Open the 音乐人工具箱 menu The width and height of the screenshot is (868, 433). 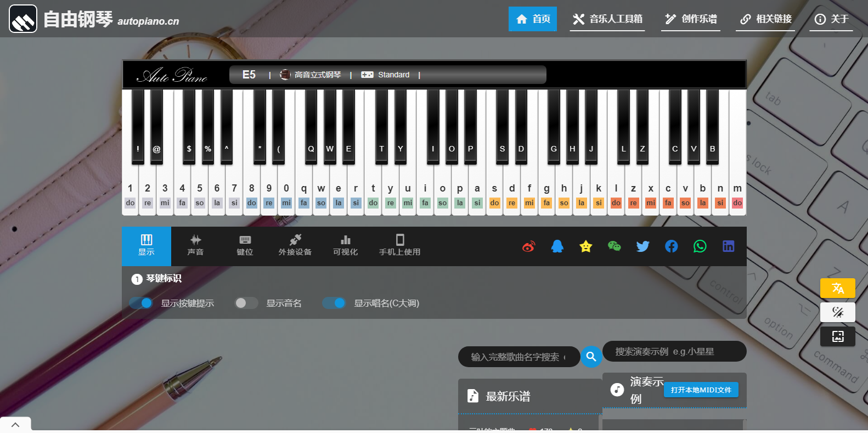(x=607, y=19)
